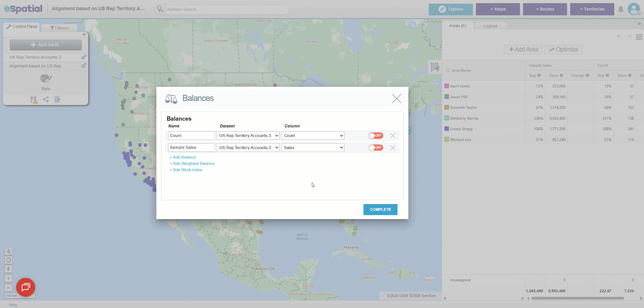Zoom out the map with minus
Image resolution: width=644 pixels, height=308 pixels.
pos(8,288)
